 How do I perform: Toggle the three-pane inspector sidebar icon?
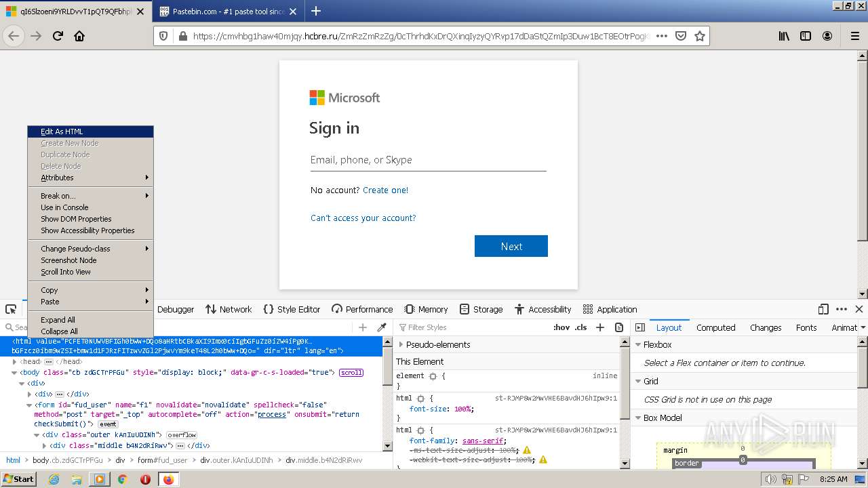point(640,327)
